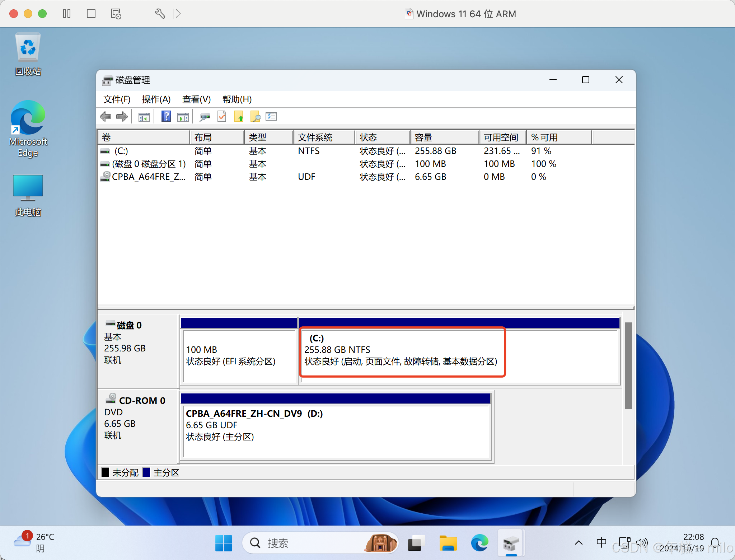Screen dimensions: 735x560
Task: Click the checklist settings toolbar icon
Action: point(271,117)
